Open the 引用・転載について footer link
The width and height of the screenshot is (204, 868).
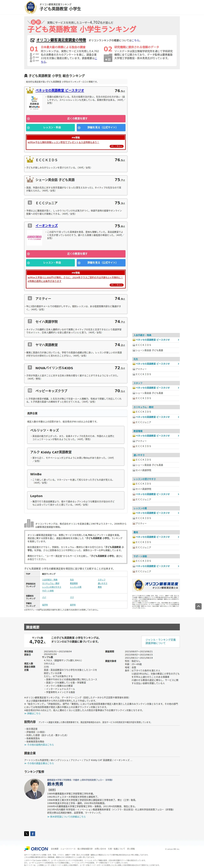click(116, 849)
